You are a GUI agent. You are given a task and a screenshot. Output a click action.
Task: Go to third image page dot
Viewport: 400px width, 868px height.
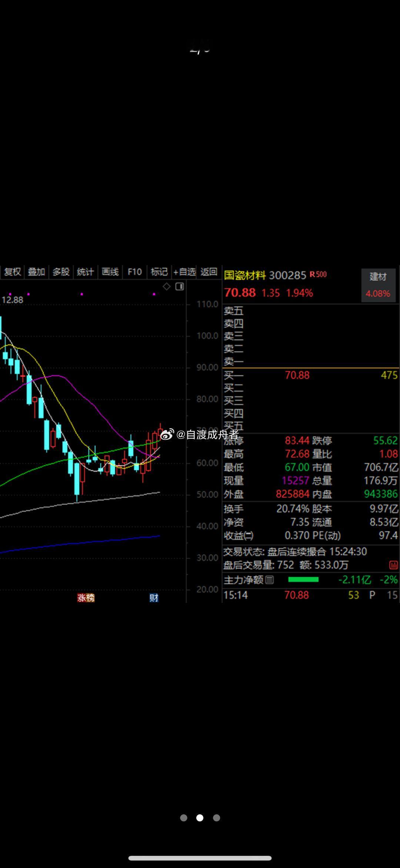(x=217, y=818)
